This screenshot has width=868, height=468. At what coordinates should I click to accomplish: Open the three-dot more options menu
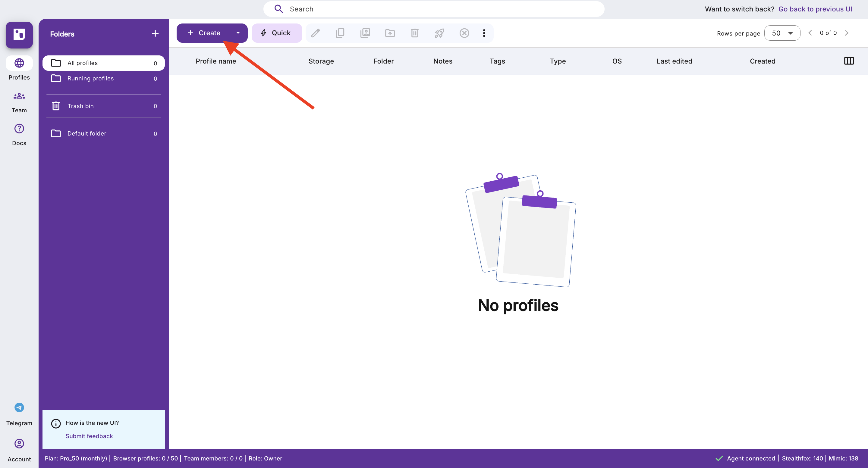pyautogui.click(x=484, y=33)
